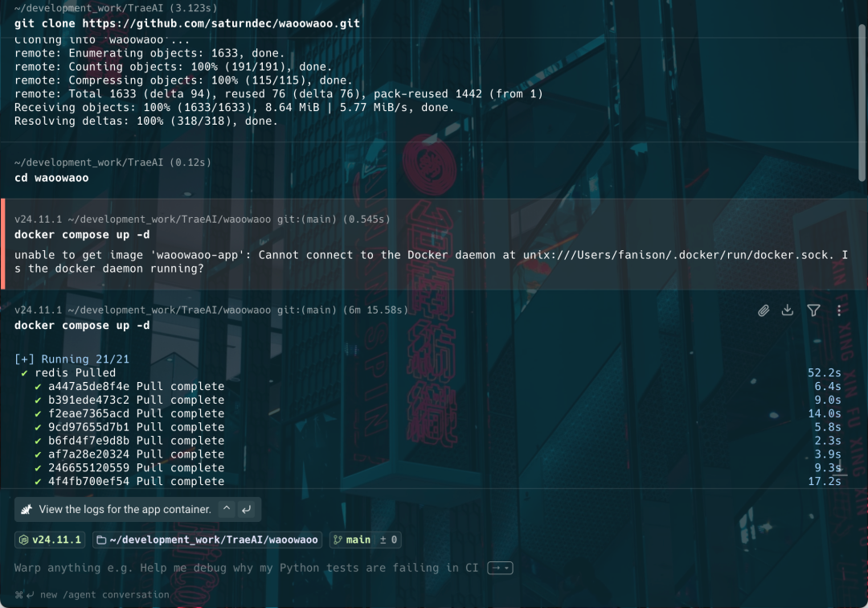
Task: Click the git branch icon next to main
Action: pos(336,540)
